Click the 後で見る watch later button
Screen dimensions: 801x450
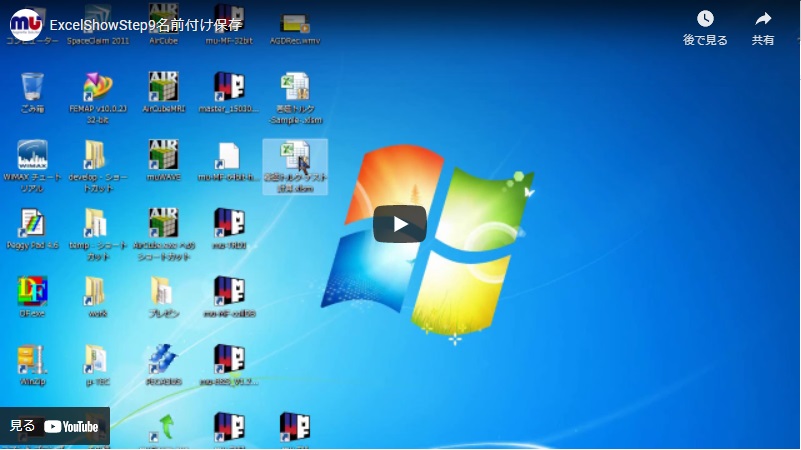pos(705,28)
